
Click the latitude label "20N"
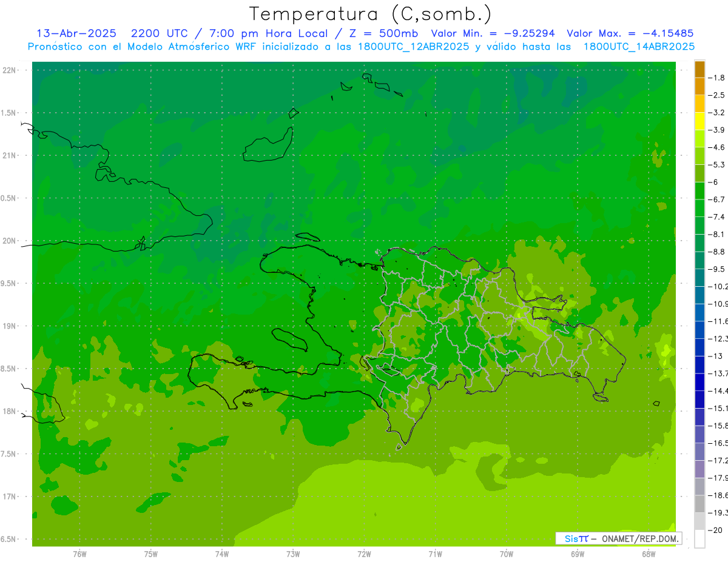10,241
